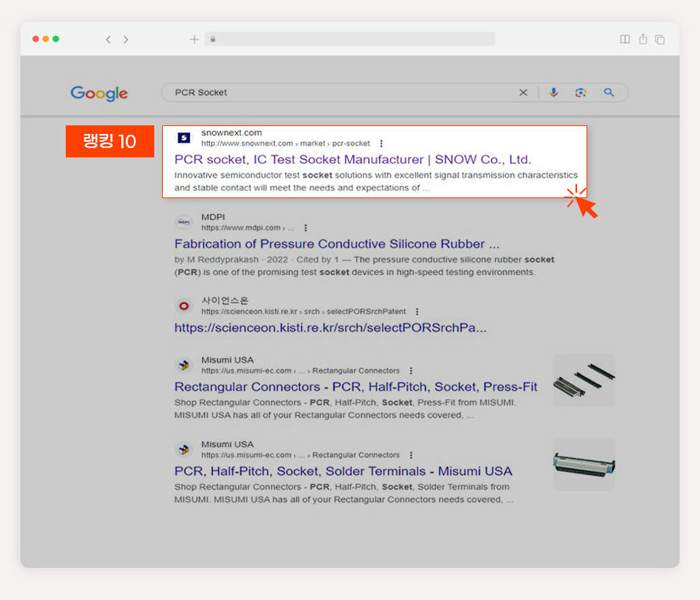The image size is (700, 600).
Task: Click the snownext.com site favicon
Action: [x=184, y=138]
